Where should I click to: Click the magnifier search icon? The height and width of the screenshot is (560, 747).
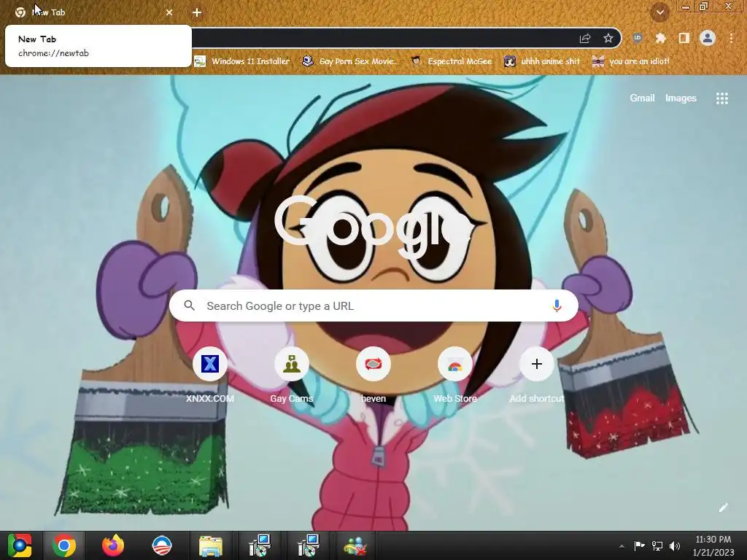(x=189, y=306)
